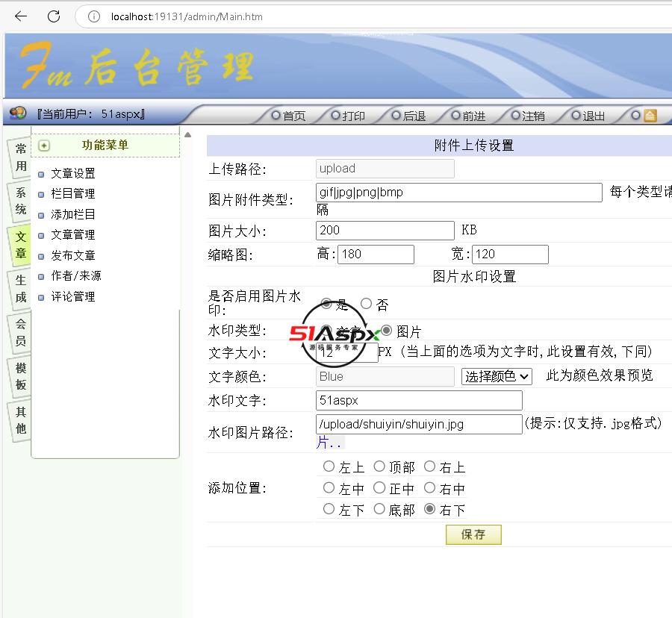
Task: Click the current user avatar icon
Action: click(x=18, y=113)
